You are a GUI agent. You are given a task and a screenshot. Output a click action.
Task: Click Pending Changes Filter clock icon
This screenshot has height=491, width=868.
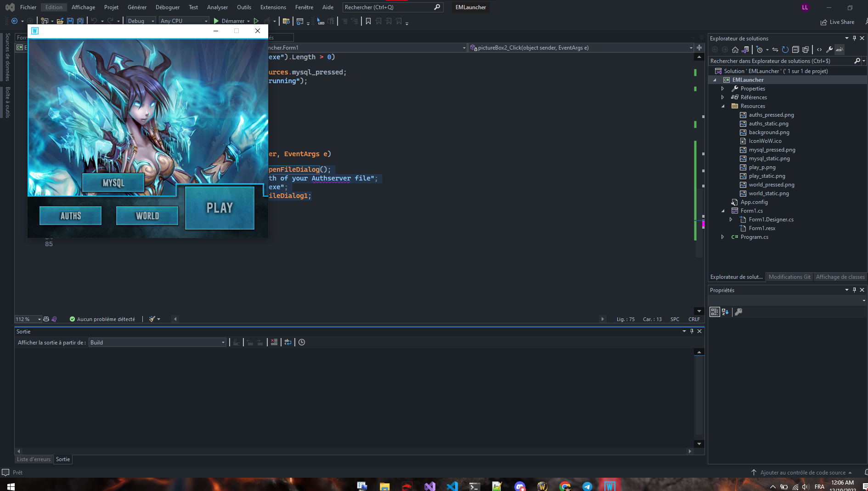click(760, 50)
